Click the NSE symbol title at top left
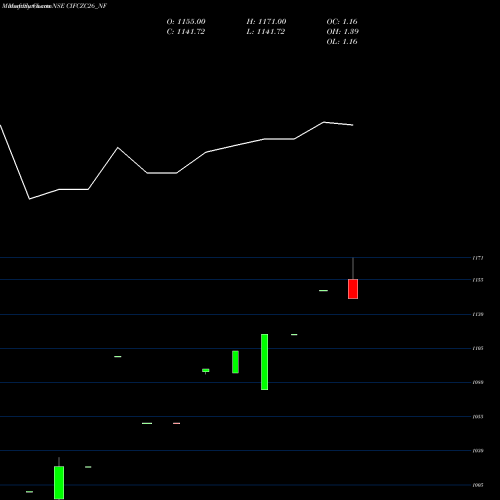 click(x=54, y=6)
